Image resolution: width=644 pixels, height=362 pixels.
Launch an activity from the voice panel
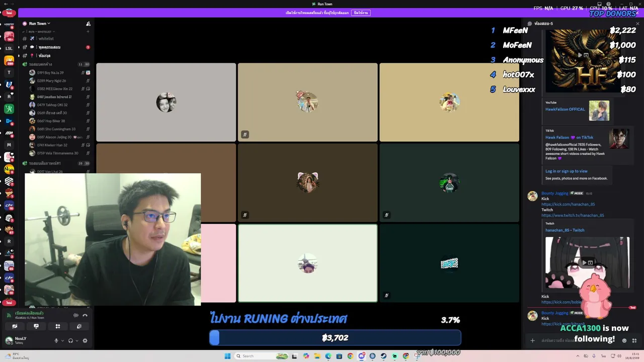click(58, 326)
